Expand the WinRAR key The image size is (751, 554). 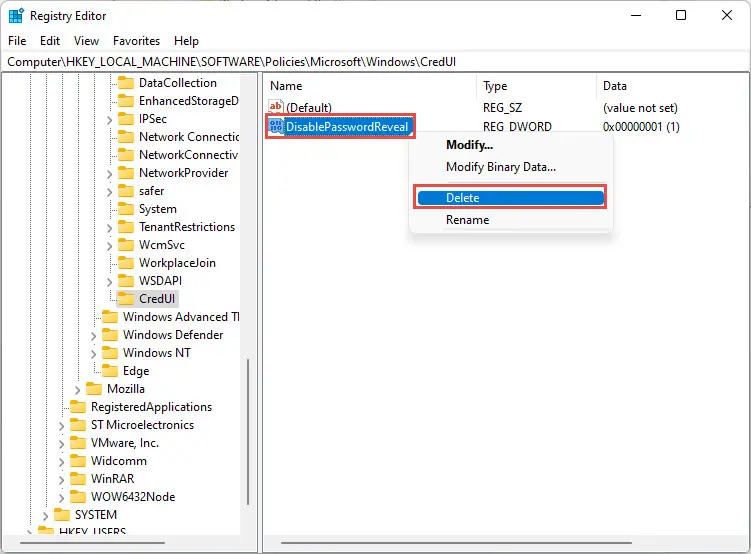(x=61, y=480)
